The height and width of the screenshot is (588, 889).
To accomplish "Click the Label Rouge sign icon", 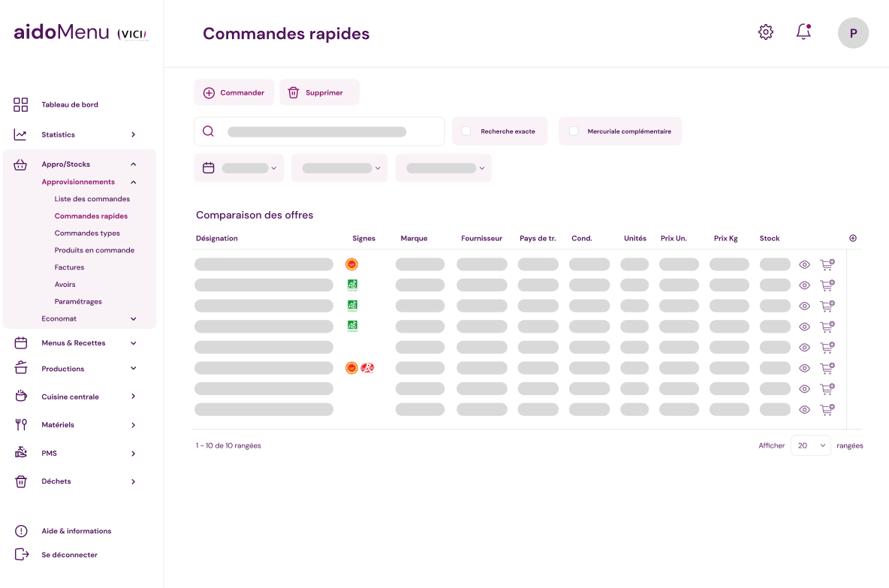I will coord(367,368).
